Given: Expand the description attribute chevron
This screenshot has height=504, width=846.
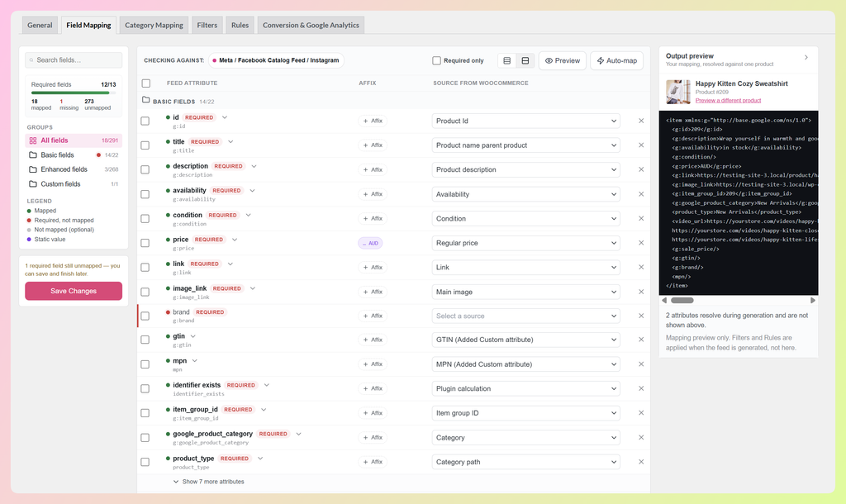Looking at the screenshot, I should tap(254, 166).
